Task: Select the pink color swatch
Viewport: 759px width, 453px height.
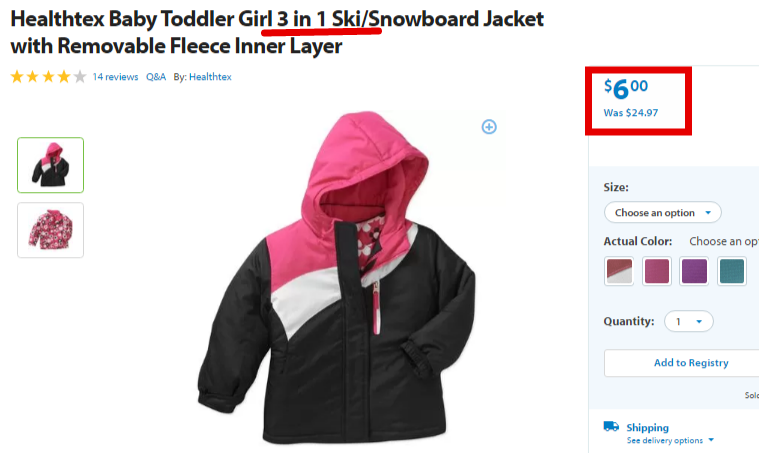Action: point(657,271)
